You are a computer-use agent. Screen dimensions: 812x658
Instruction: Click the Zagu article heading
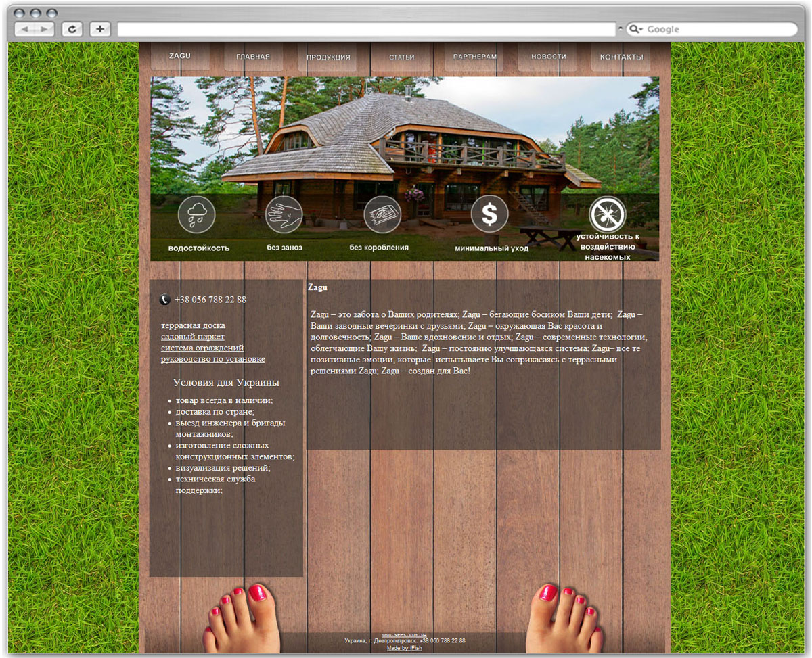coord(317,287)
